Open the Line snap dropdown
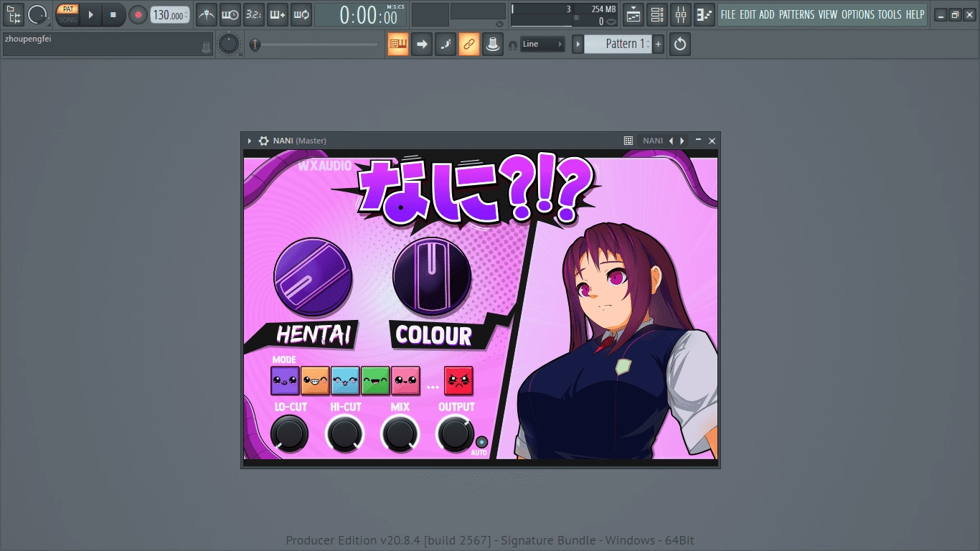The width and height of the screenshot is (980, 551). tap(542, 44)
